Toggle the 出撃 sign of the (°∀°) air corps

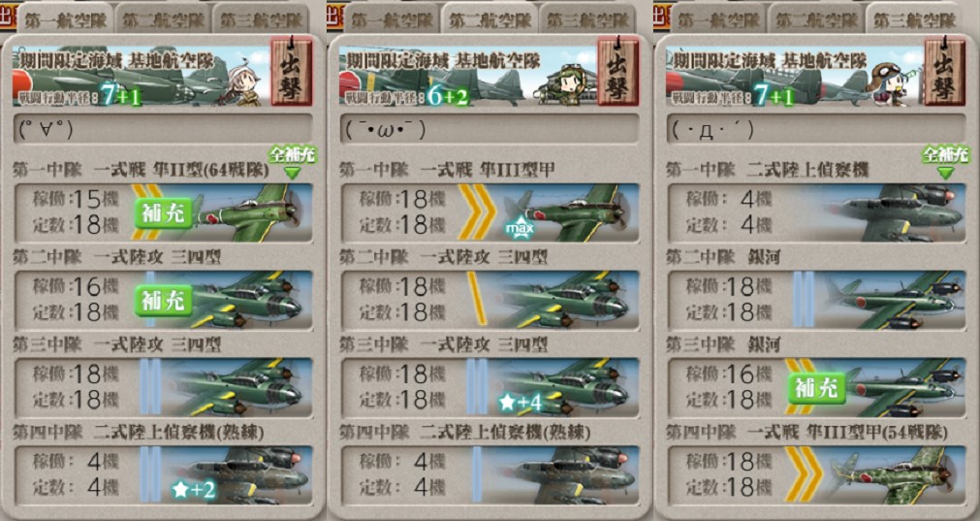[291, 71]
